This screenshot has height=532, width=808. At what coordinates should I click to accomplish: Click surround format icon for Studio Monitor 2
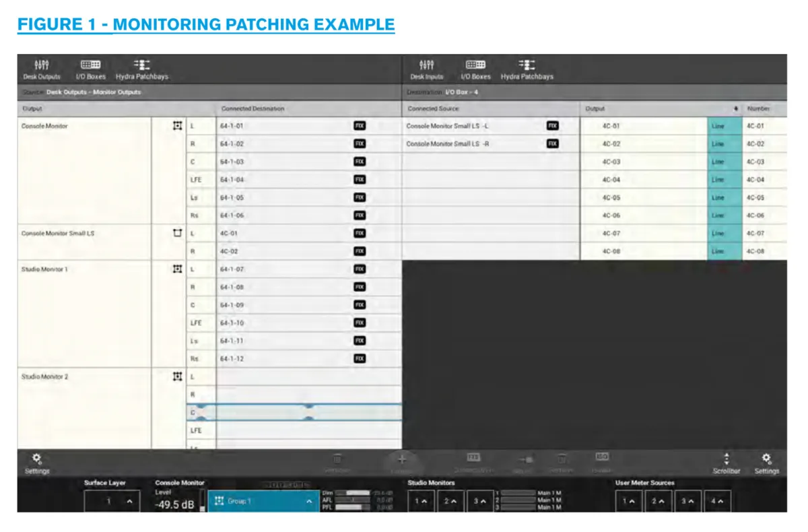[x=178, y=376]
